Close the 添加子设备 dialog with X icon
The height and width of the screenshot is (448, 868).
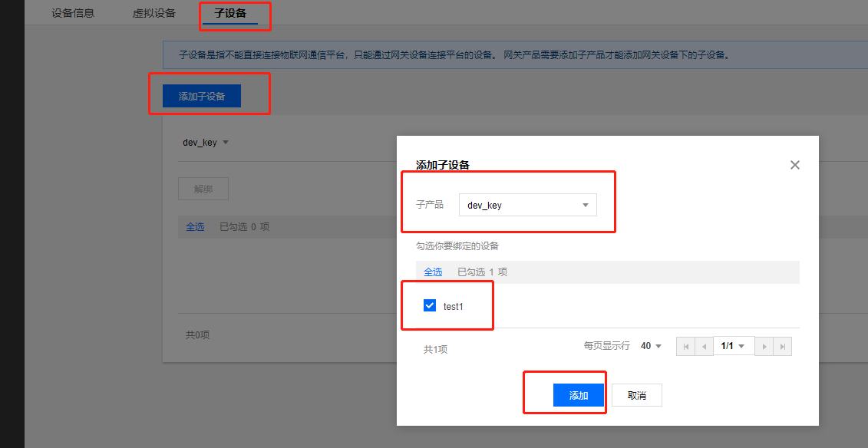794,164
